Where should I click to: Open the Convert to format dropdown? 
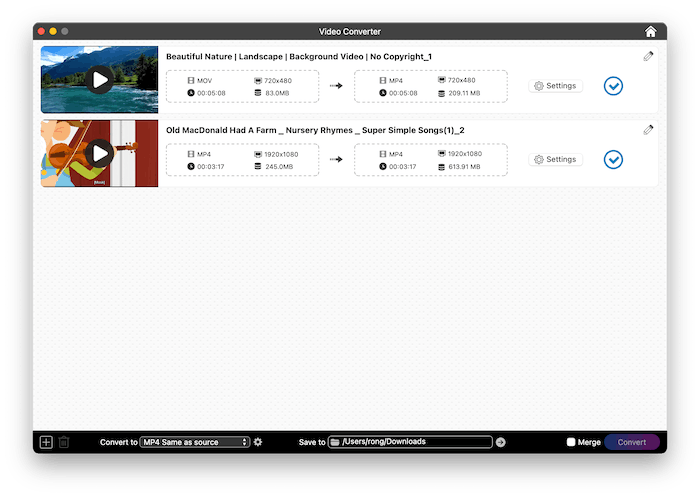pos(195,442)
